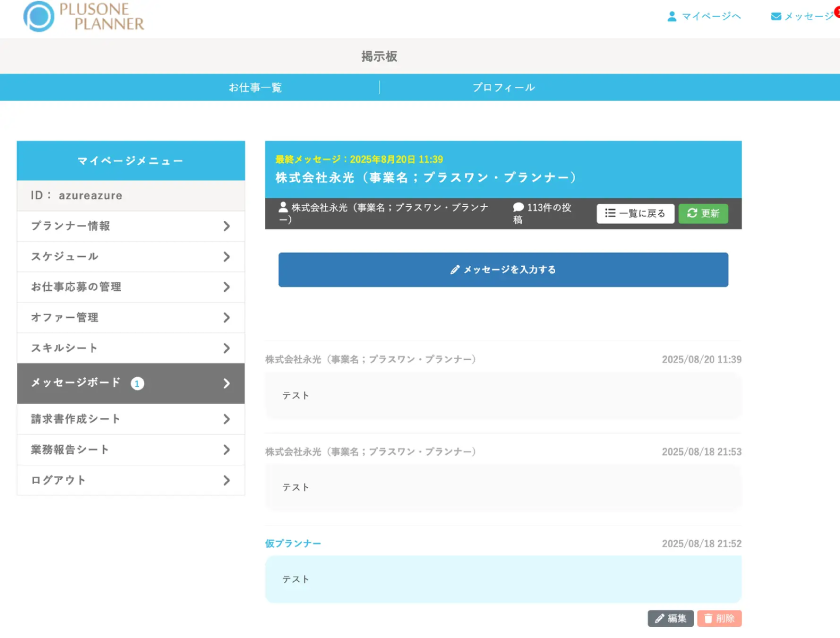Expand the スケジュール menu arrow
The width and height of the screenshot is (840, 638).
click(x=226, y=257)
